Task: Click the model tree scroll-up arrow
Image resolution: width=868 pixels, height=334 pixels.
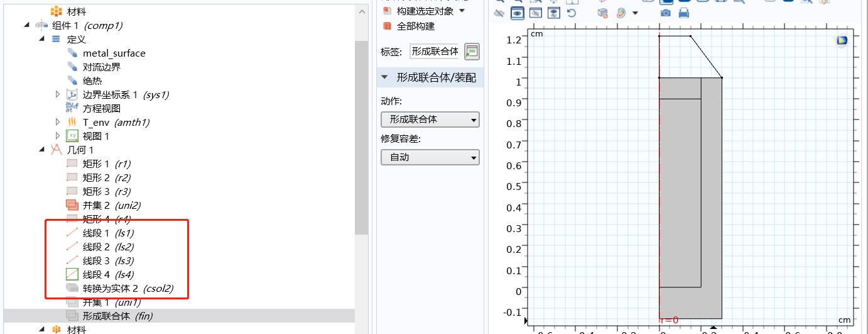Action: [361, 12]
